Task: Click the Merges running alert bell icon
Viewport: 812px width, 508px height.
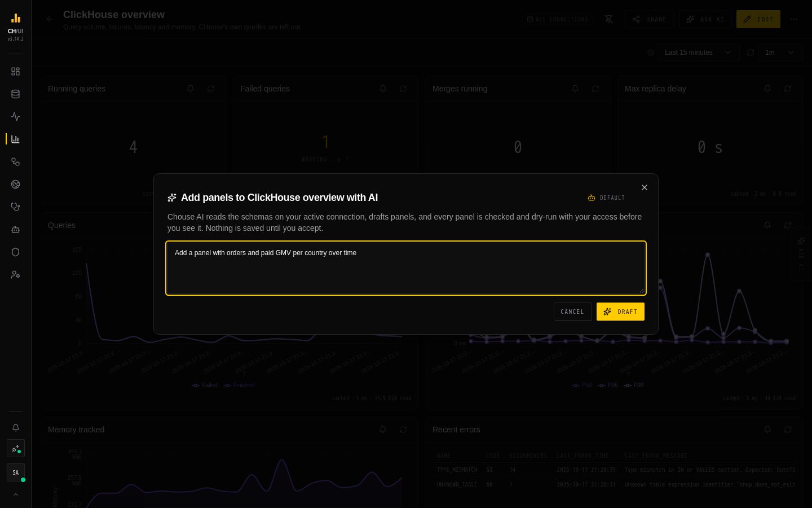Action: tap(575, 89)
